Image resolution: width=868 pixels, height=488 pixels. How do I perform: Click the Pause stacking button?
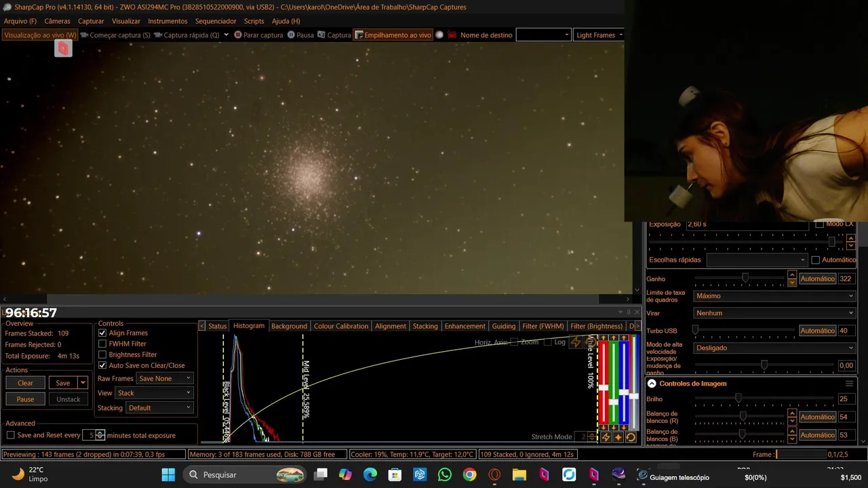coord(25,399)
